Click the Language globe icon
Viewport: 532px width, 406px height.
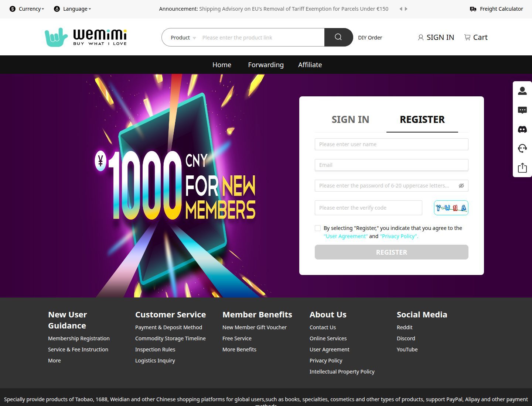point(57,9)
